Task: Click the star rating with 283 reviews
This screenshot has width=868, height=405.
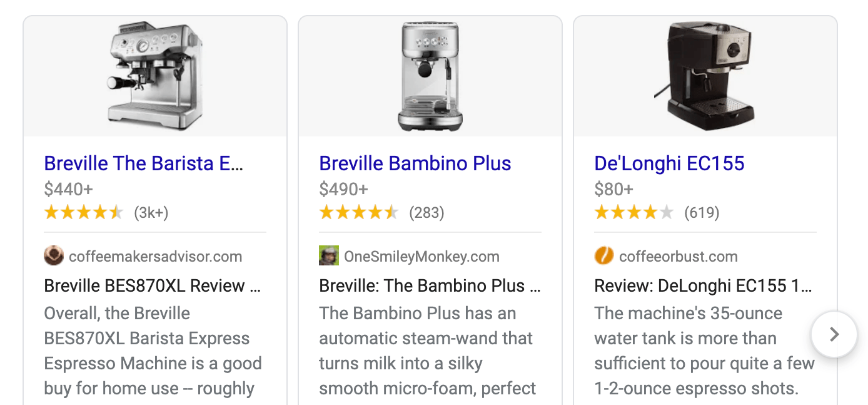Action: (359, 213)
